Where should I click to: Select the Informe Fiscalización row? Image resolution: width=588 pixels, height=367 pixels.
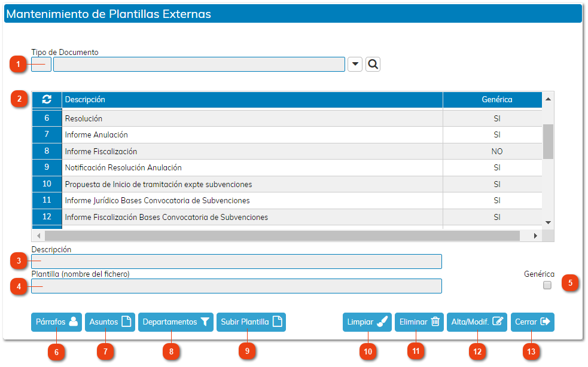pos(251,152)
